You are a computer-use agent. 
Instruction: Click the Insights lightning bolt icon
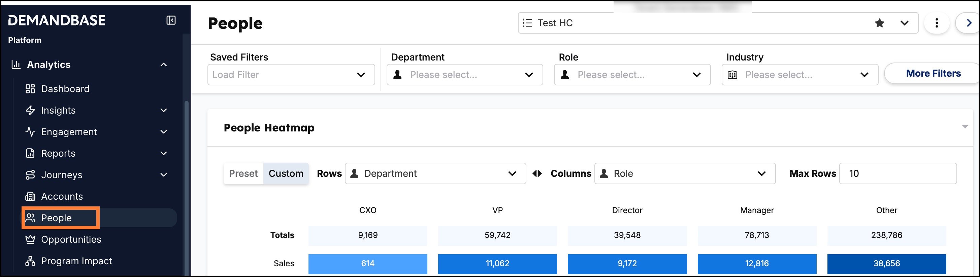tap(30, 110)
